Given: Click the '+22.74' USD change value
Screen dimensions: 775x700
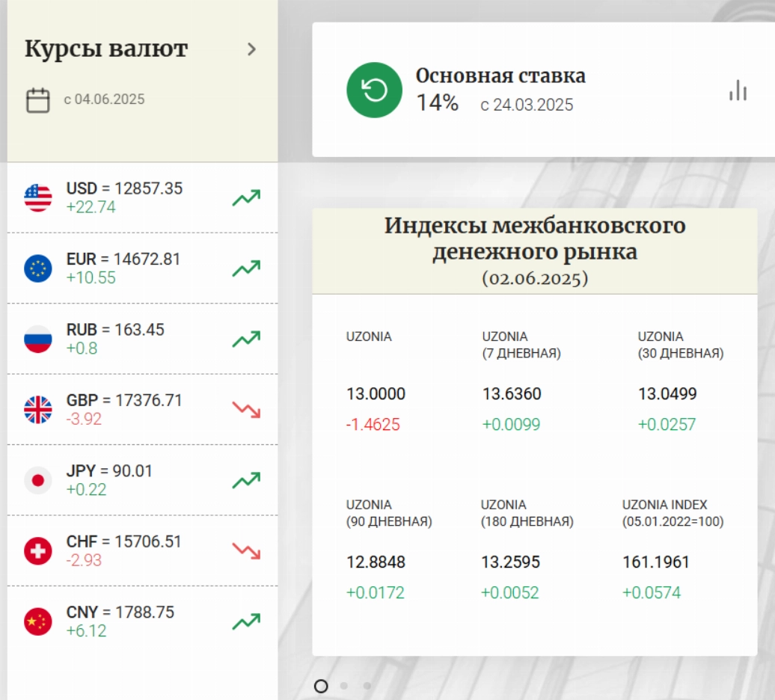Looking at the screenshot, I should [91, 207].
